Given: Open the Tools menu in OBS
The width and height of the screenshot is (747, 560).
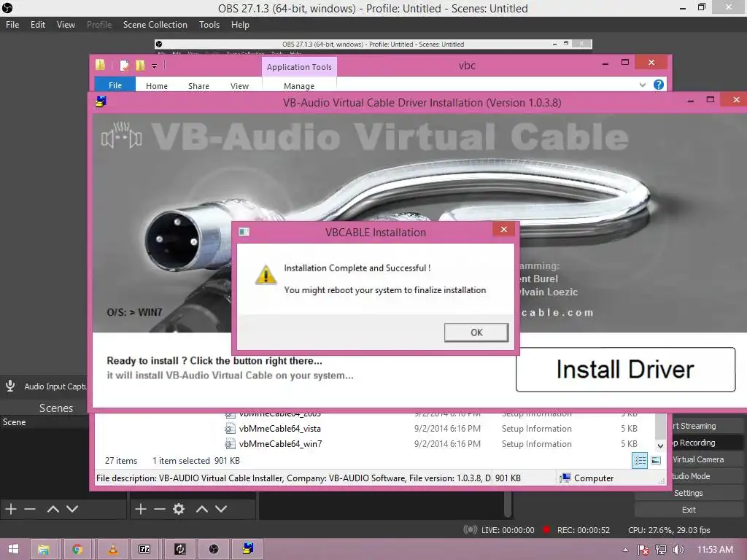Looking at the screenshot, I should pos(209,25).
